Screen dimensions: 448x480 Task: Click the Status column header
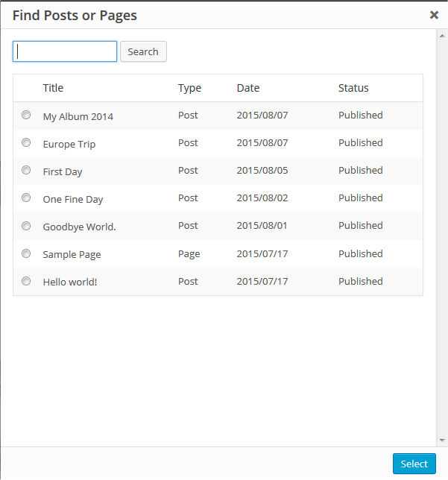[353, 88]
